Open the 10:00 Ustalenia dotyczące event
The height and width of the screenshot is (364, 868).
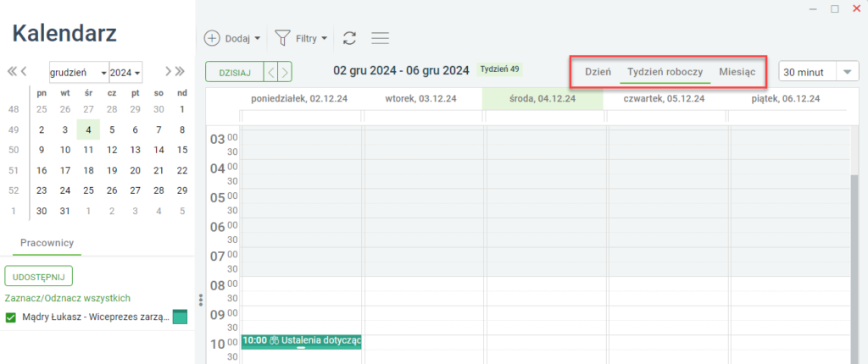tap(302, 342)
